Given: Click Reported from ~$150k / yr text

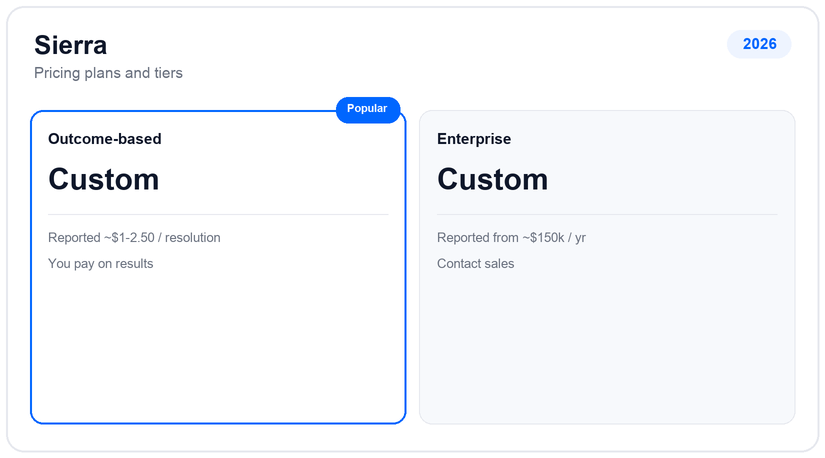Looking at the screenshot, I should coord(511,237).
